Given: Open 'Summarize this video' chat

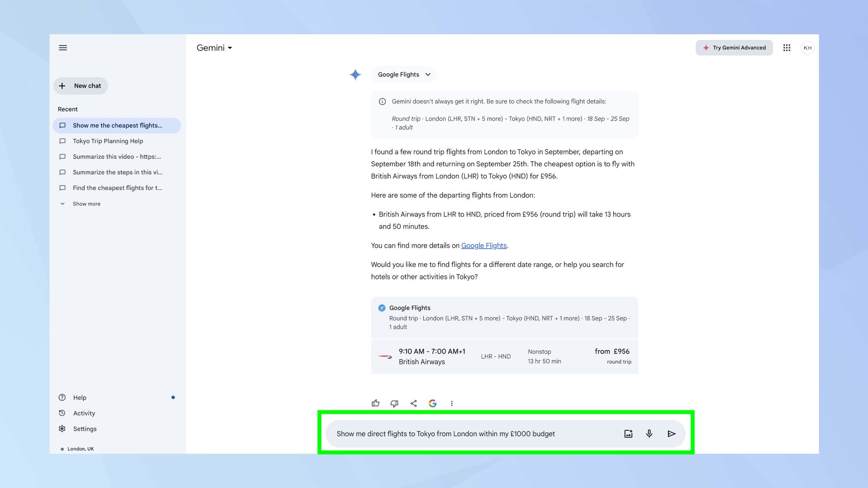Looking at the screenshot, I should point(117,157).
